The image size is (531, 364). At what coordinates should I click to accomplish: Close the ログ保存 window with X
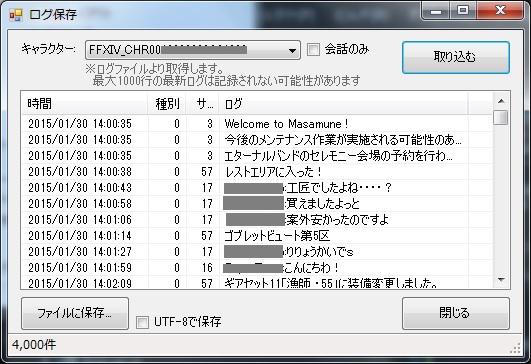tap(500, 11)
